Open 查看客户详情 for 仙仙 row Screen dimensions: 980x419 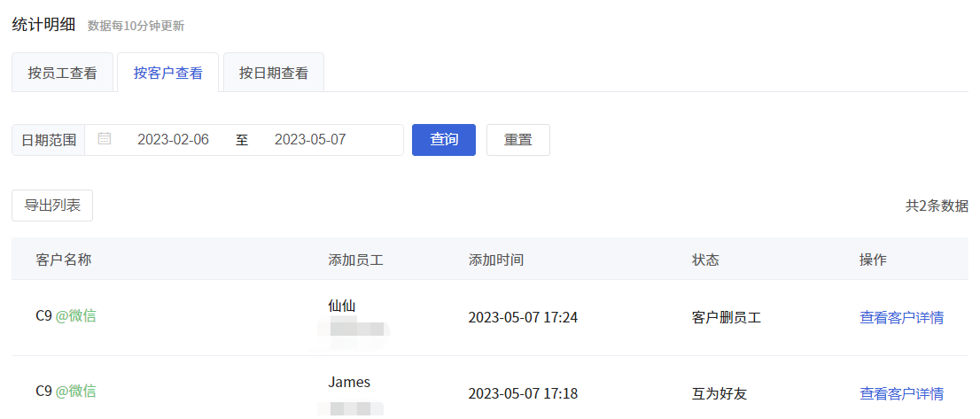901,317
